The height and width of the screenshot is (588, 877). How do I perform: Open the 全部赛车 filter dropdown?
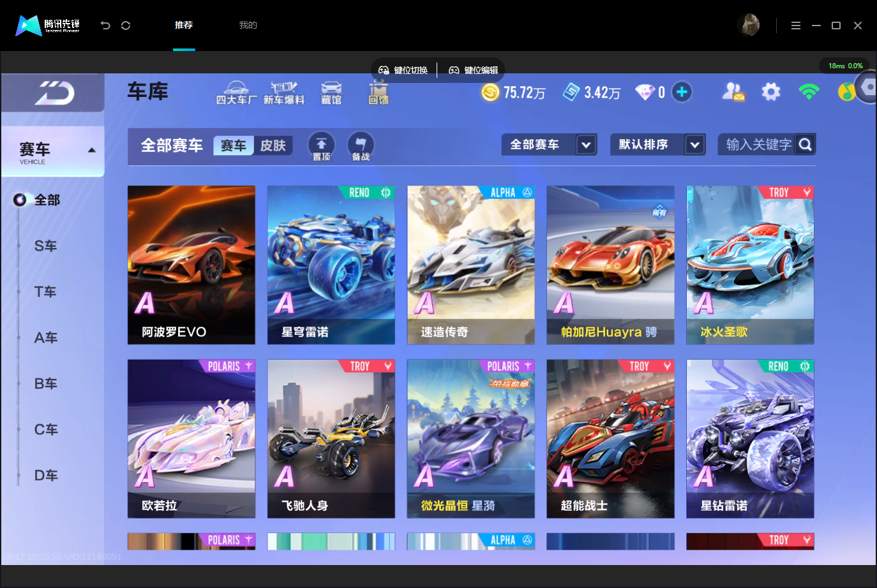click(550, 145)
